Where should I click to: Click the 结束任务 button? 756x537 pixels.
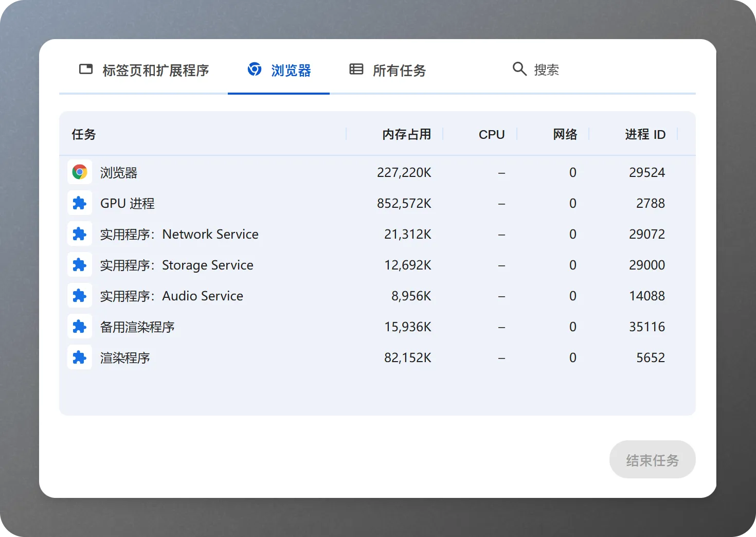pos(652,459)
